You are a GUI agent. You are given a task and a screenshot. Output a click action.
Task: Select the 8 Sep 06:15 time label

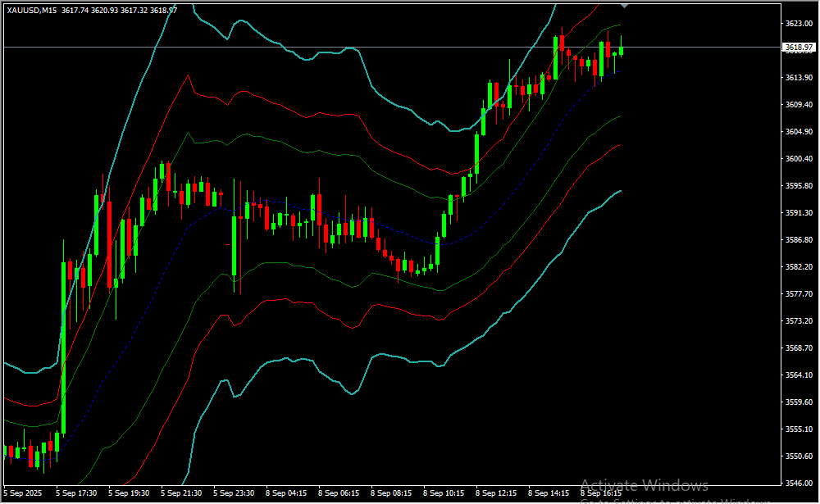(x=339, y=493)
